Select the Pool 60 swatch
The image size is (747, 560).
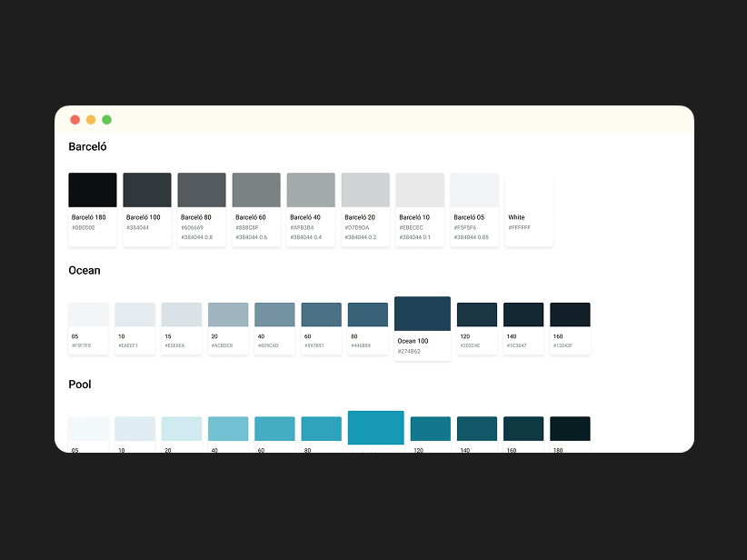point(274,428)
